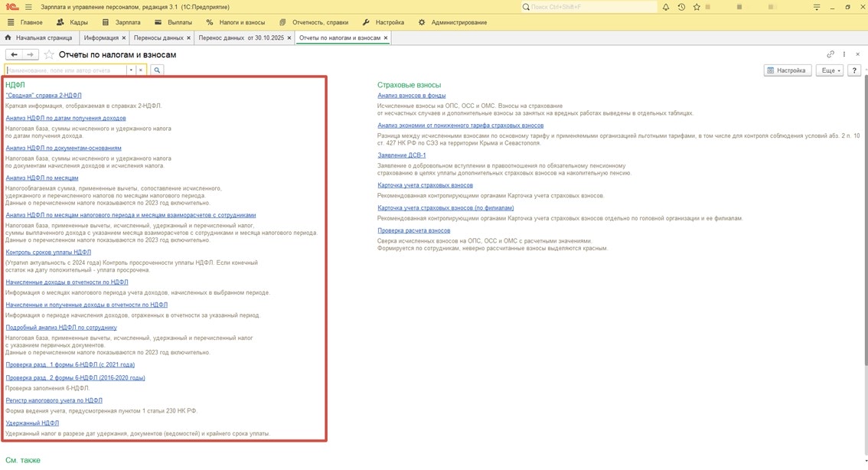The width and height of the screenshot is (868, 470).
Task: Click the forward navigation arrow
Action: (x=30, y=55)
